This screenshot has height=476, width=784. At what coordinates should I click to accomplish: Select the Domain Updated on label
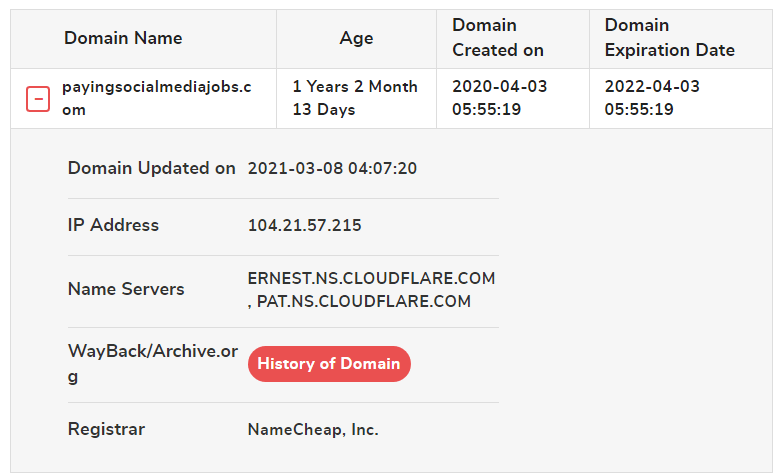pos(152,168)
